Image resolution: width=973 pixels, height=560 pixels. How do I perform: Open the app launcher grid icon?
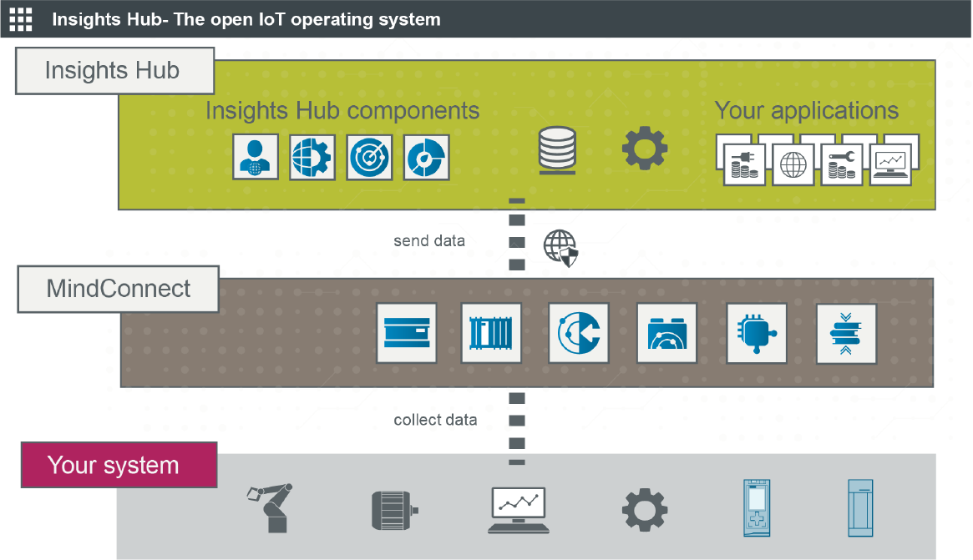pos(21,19)
